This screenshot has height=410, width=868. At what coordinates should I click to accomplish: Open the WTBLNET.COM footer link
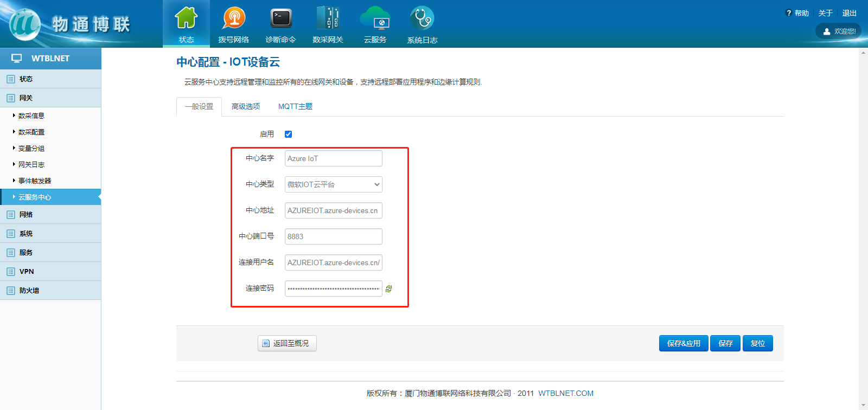[x=566, y=393]
